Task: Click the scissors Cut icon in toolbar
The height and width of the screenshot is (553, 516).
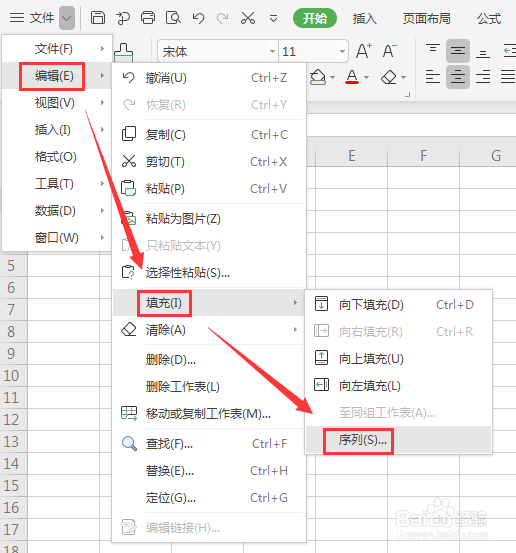Action: 248,18
